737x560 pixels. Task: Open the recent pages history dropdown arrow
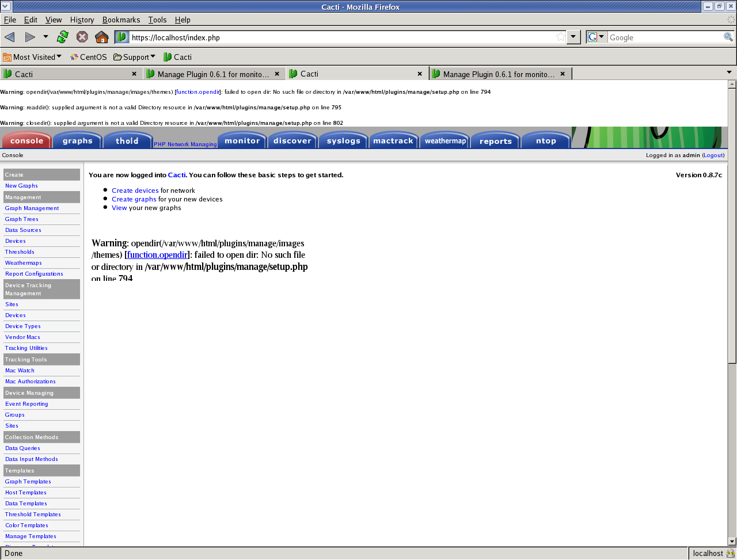[45, 37]
